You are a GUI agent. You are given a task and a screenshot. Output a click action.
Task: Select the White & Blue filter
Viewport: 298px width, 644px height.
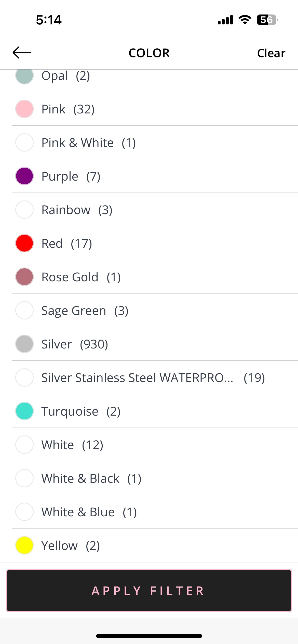pyautogui.click(x=155, y=512)
